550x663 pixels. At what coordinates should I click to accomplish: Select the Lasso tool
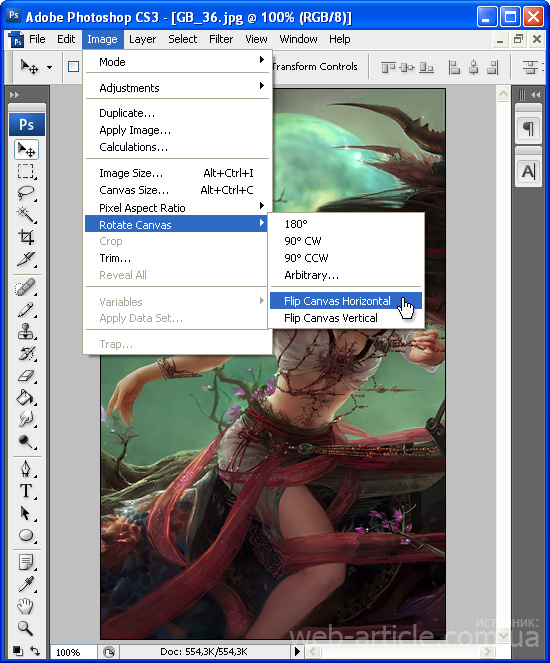(26, 193)
